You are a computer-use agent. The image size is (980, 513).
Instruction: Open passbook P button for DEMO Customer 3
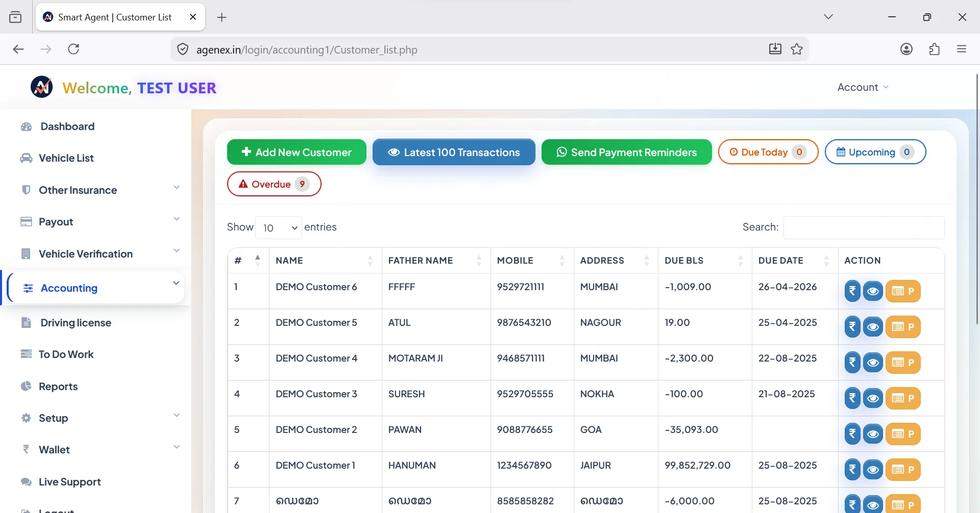(x=903, y=398)
